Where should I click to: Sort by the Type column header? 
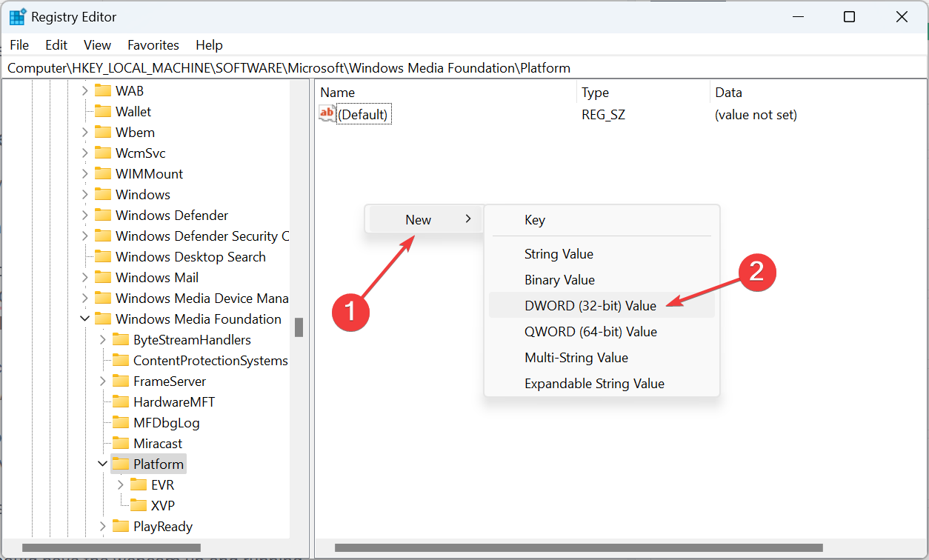(x=643, y=93)
